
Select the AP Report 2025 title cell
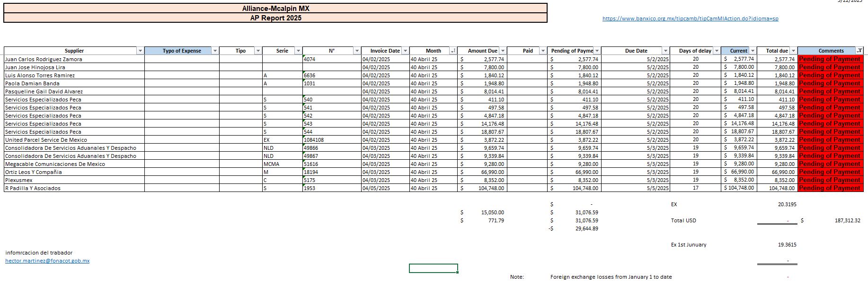pos(275,18)
